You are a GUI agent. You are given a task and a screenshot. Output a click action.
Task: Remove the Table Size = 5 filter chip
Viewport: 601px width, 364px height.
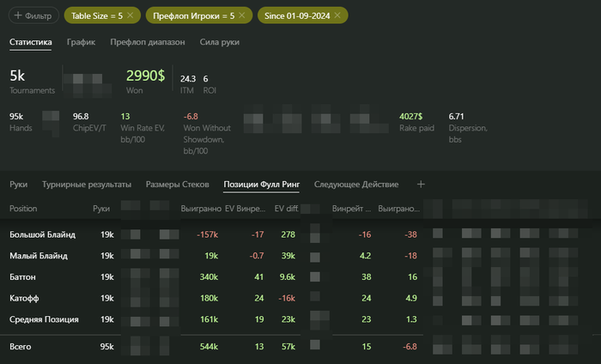point(130,15)
